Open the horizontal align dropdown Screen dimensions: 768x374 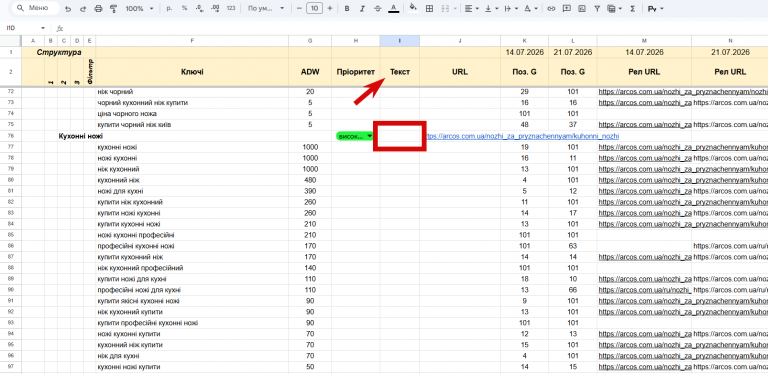(472, 8)
